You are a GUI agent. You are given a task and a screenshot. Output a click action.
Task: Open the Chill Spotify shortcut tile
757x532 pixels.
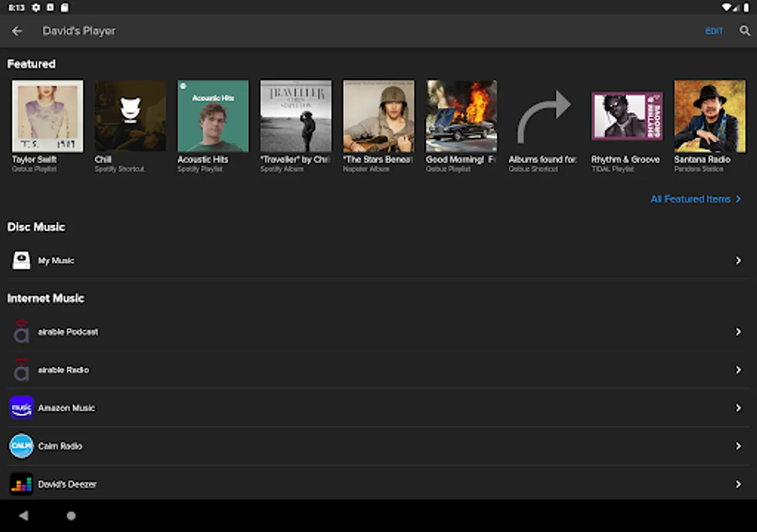tap(130, 116)
